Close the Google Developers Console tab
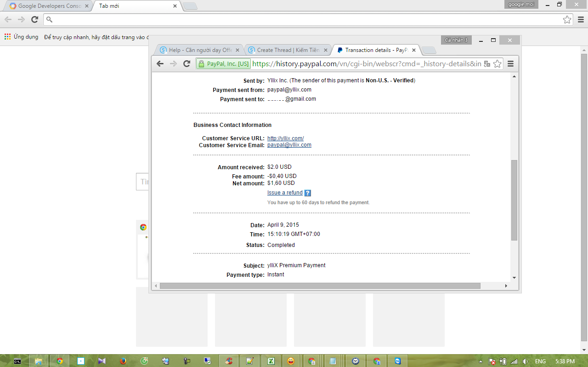The image size is (588, 367). (87, 6)
